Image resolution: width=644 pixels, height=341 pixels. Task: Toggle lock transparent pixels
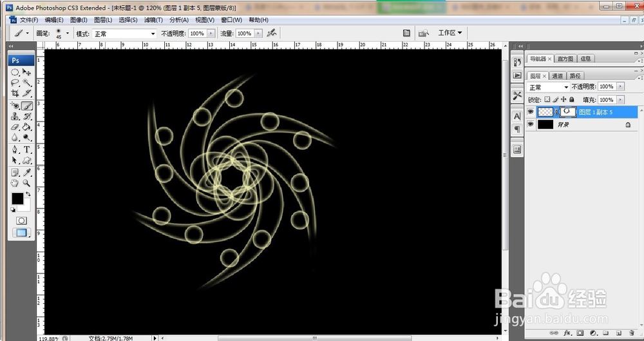click(x=547, y=99)
